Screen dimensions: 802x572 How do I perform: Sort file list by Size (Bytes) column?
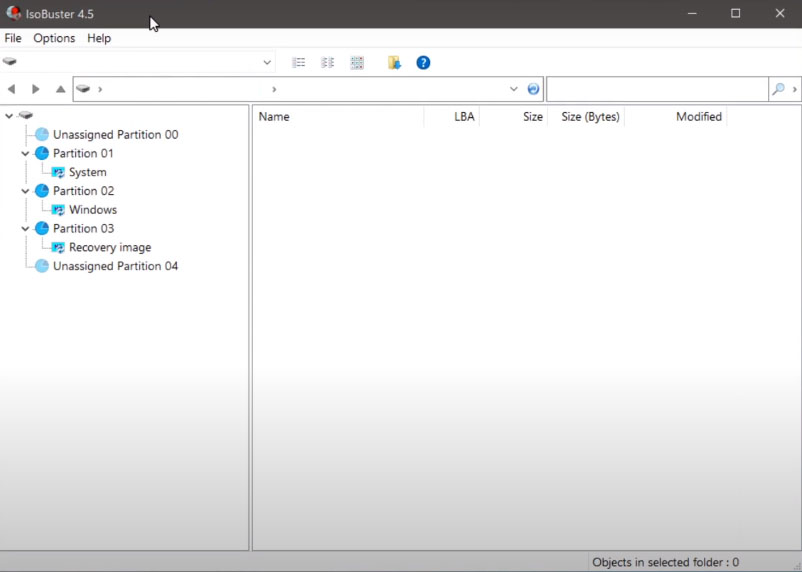(590, 117)
